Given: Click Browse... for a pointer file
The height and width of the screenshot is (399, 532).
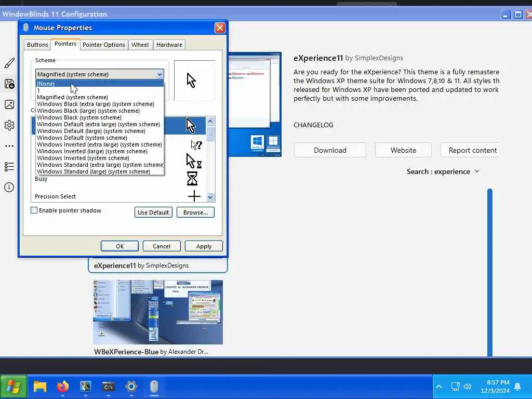Looking at the screenshot, I should pyautogui.click(x=195, y=212).
